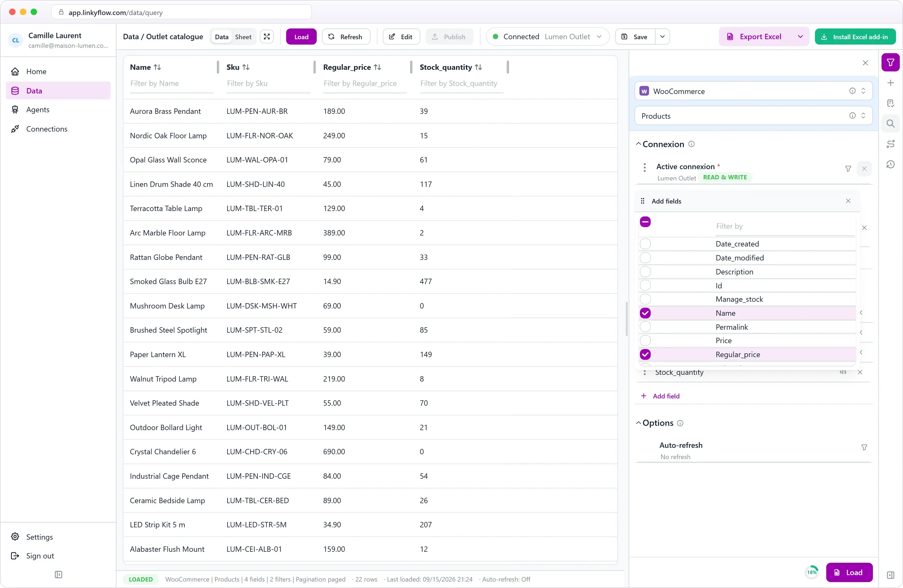
Task: Toggle the right panel collapse icon at bottom
Action: pos(890,575)
